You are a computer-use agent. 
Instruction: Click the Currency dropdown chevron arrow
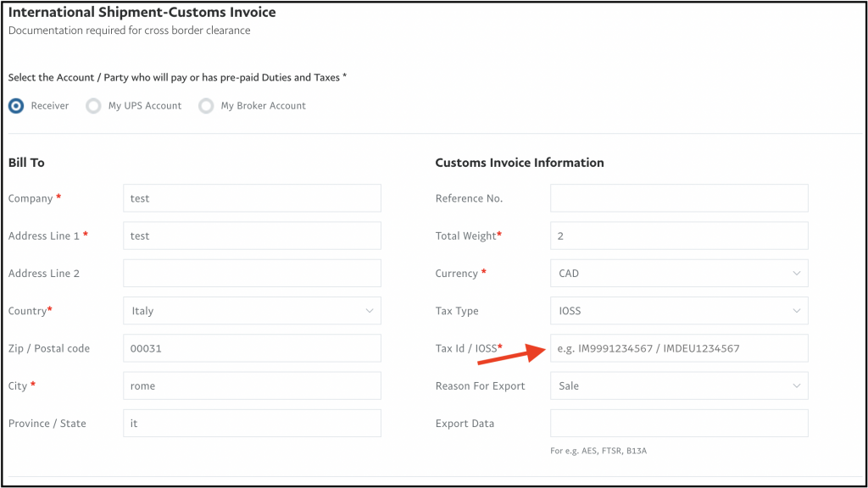click(x=797, y=274)
